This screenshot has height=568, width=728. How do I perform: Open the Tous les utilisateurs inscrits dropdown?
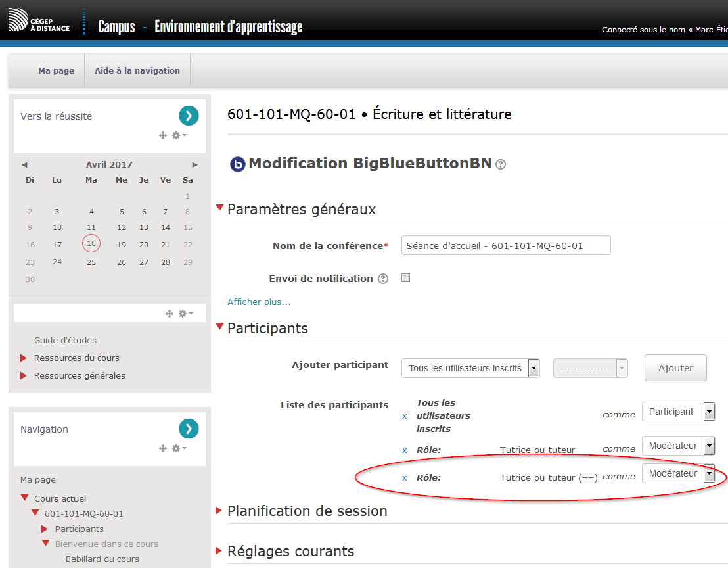point(470,368)
